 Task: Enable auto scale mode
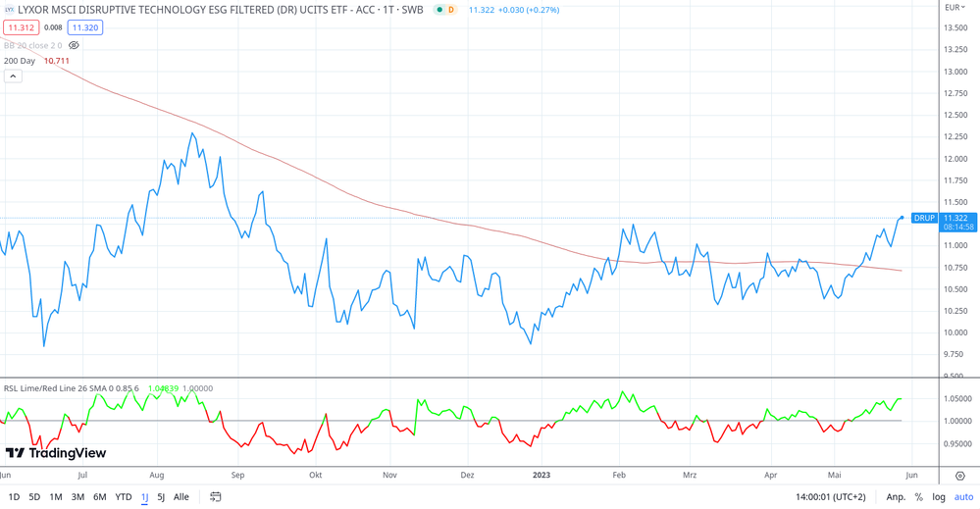coord(963,497)
